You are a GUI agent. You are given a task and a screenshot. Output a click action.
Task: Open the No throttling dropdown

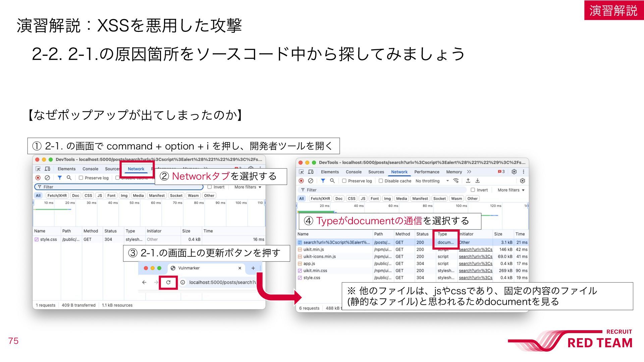pyautogui.click(x=432, y=181)
